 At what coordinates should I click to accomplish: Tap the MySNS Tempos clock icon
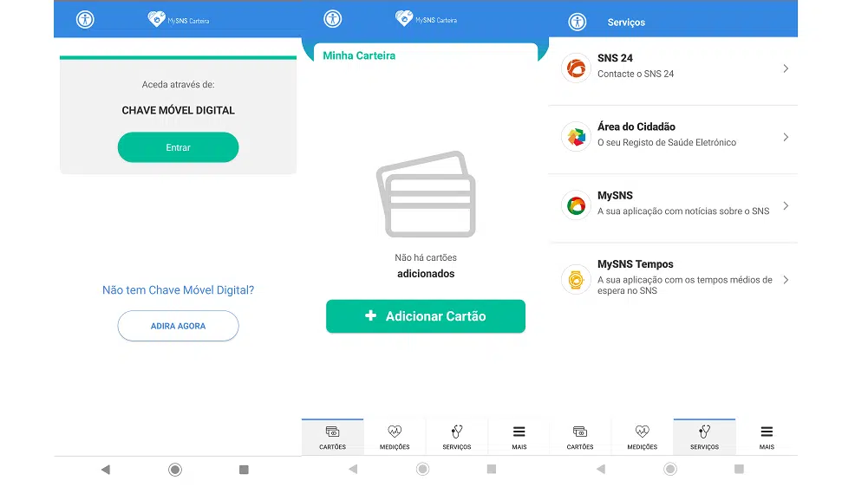point(576,279)
